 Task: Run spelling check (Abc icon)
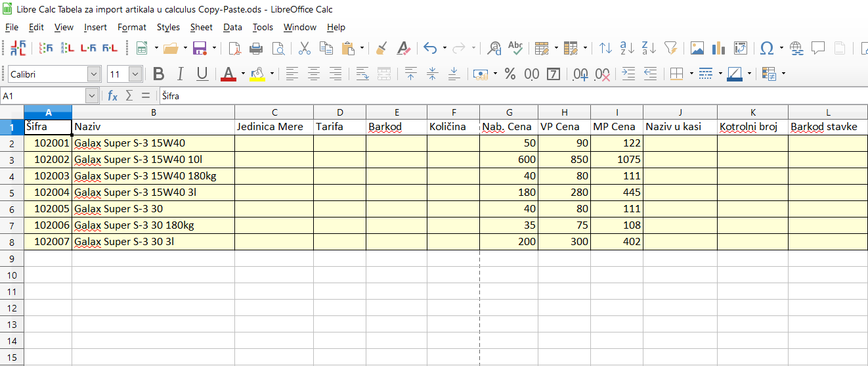tap(516, 48)
